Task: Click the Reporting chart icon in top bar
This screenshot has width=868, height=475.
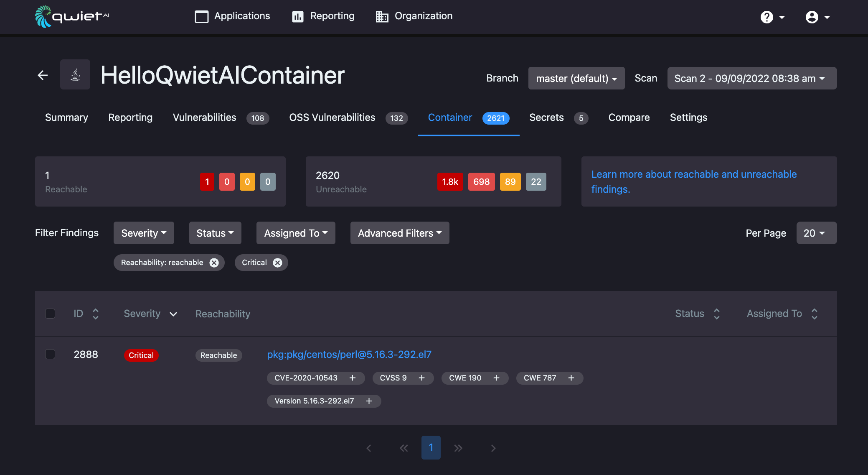Action: [298, 17]
